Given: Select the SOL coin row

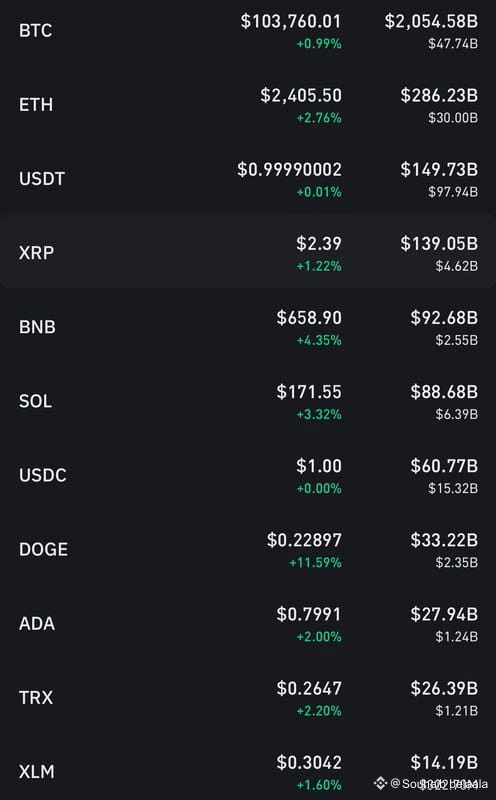Looking at the screenshot, I should (x=248, y=401).
